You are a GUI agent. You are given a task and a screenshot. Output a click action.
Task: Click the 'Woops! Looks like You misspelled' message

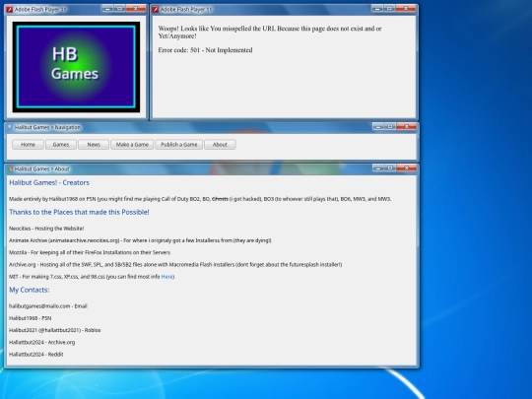click(x=270, y=33)
